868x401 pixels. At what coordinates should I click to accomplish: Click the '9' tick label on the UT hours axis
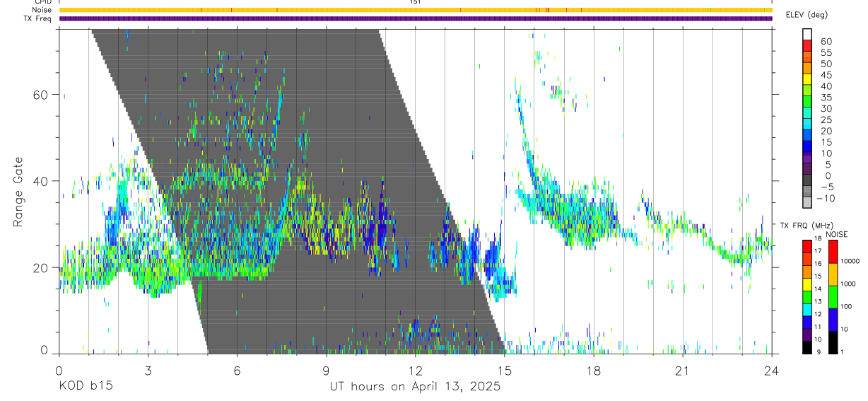327,371
